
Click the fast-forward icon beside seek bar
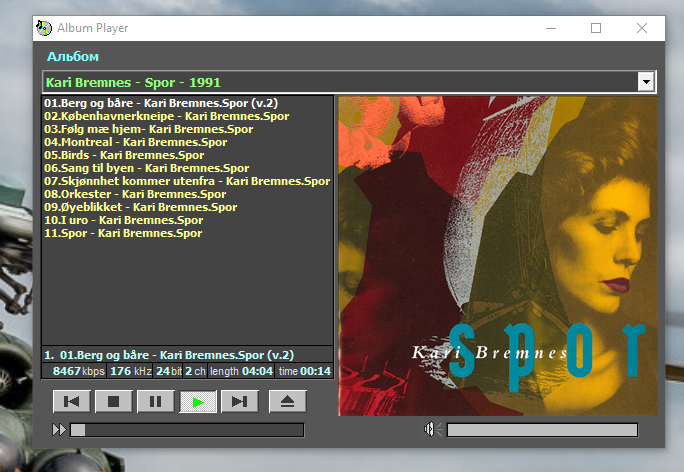click(x=59, y=430)
